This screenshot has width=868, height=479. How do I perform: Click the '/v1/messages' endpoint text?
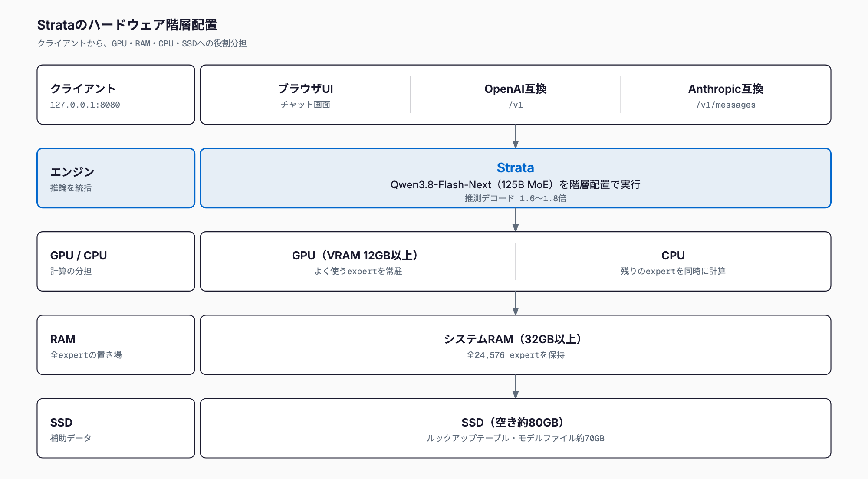click(726, 105)
